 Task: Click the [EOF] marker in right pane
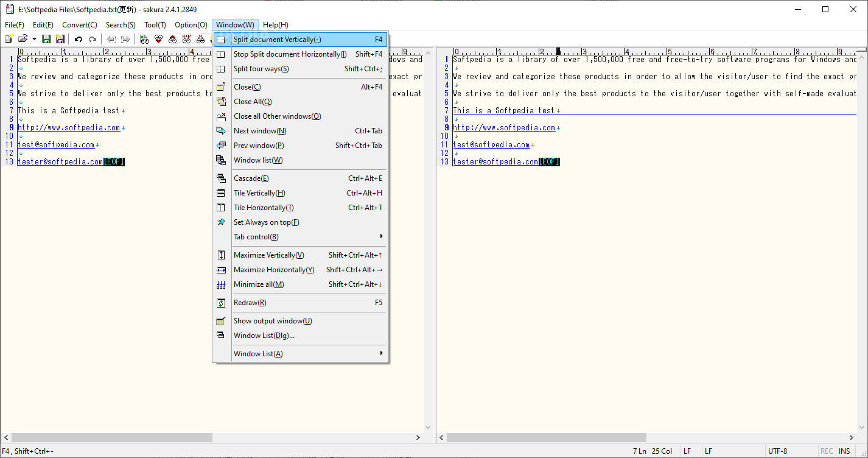[549, 162]
